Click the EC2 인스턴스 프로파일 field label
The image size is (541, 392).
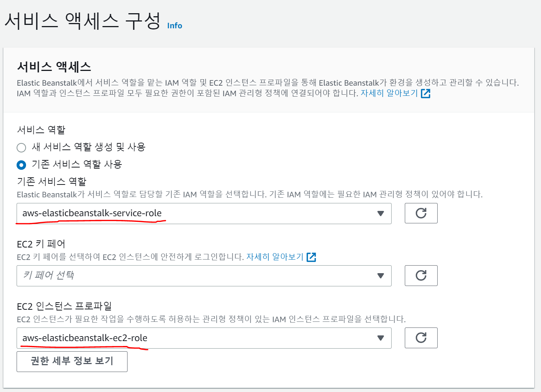pos(64,306)
